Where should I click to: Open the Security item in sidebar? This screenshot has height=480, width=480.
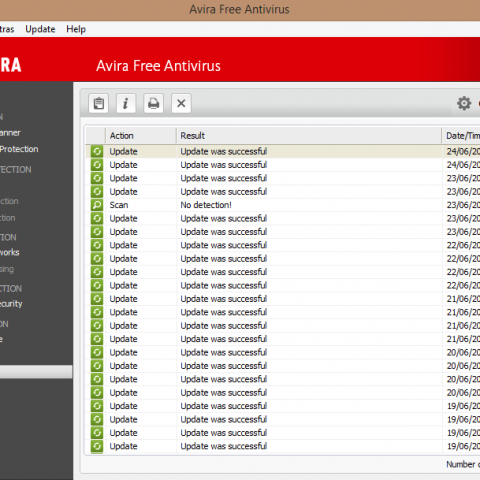[x=11, y=304]
